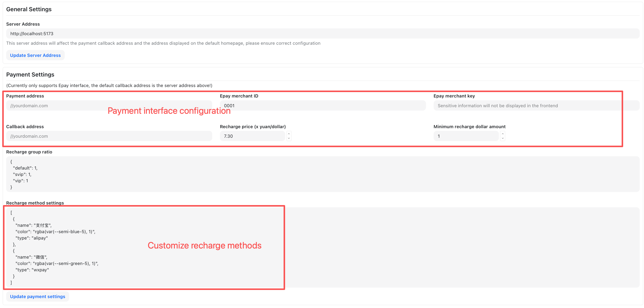Select the Epay merchant ID field
This screenshot has width=644, height=308.
coord(323,106)
